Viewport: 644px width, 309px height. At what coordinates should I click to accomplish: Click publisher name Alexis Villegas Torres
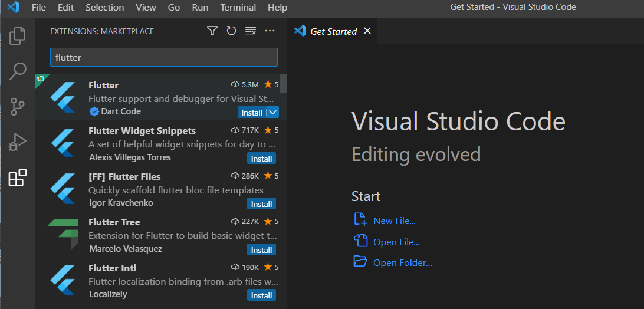click(130, 157)
